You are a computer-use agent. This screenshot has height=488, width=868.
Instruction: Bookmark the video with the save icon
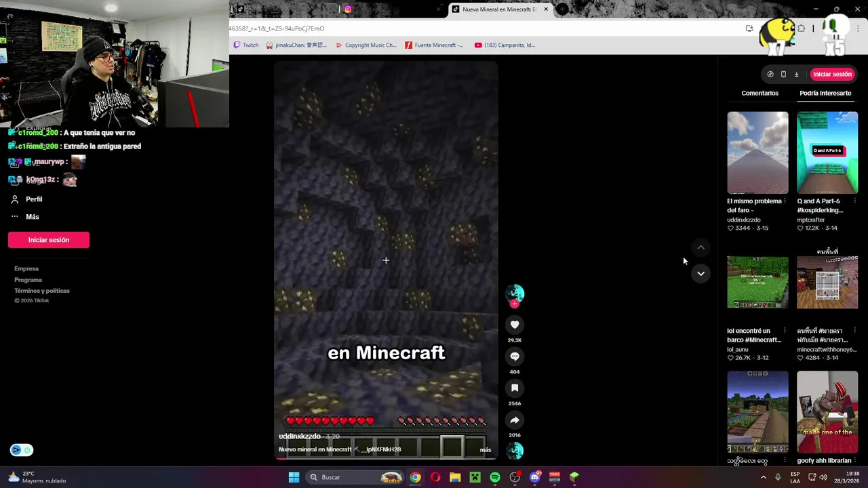515,388
